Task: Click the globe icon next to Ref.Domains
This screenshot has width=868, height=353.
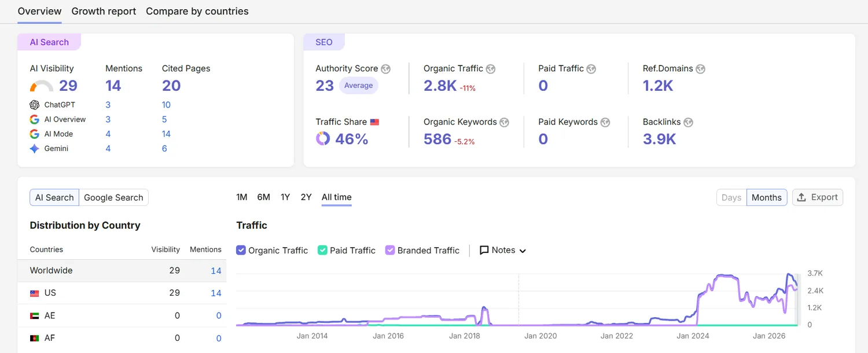Action: [701, 69]
